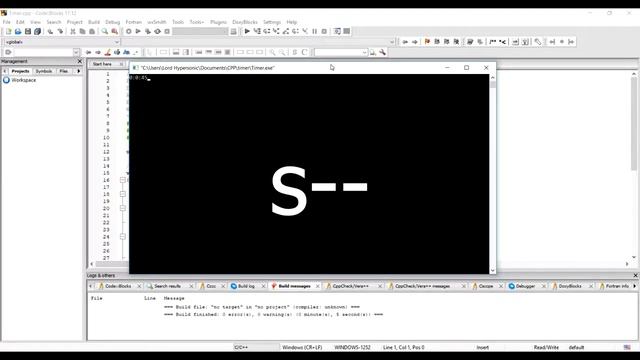The image size is (640, 360).
Task: Save the current file using the floppy icon
Action: (x=28, y=31)
